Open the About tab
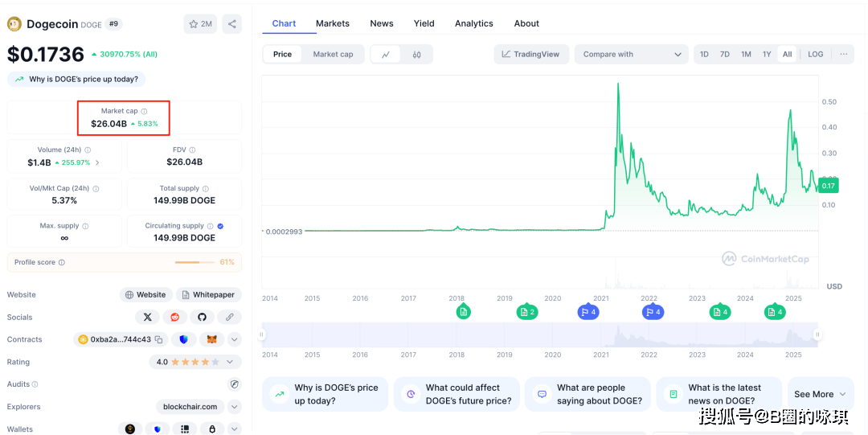 [x=526, y=23]
